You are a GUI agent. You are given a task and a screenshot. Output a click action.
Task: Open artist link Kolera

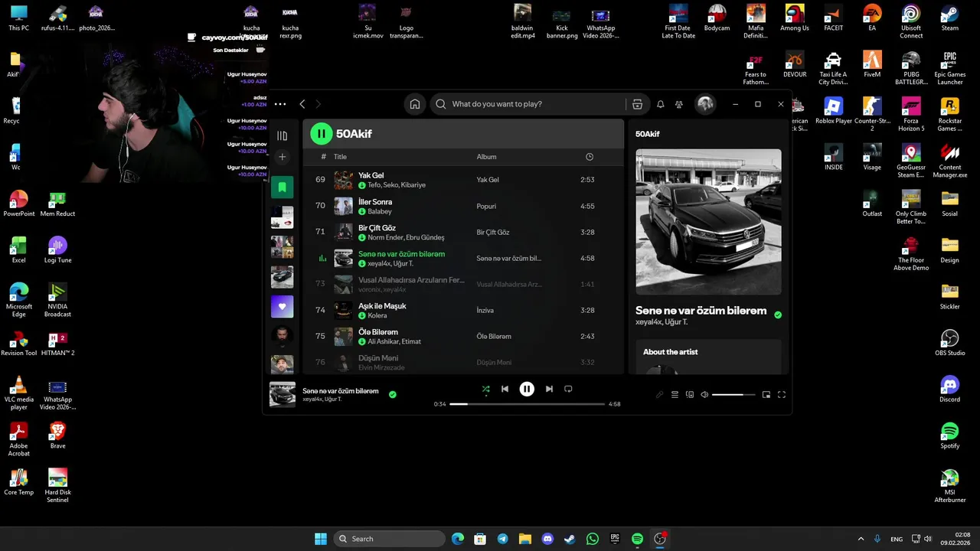click(377, 315)
